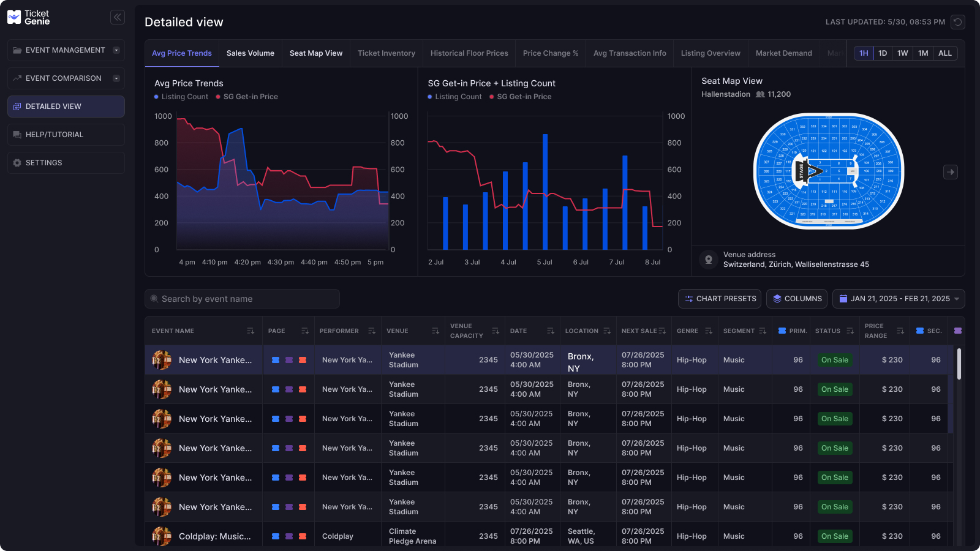Open the Jan 21 - Feb 21 date range picker
This screenshot has width=980, height=551.
tap(898, 299)
